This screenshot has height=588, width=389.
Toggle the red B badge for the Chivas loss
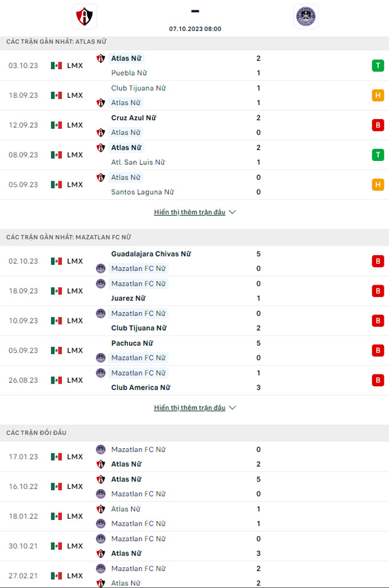pos(378,261)
